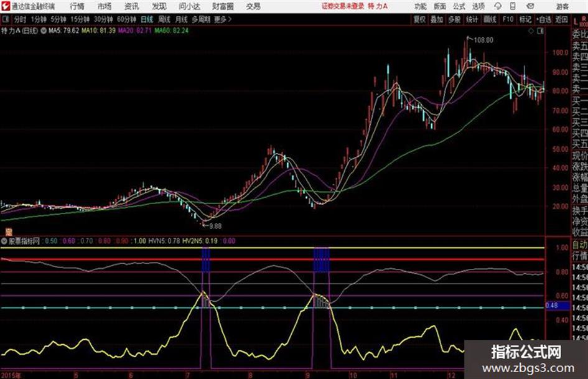Open the 问小达 menu
Image resolution: width=588 pixels, height=379 pixels.
coord(189,6)
